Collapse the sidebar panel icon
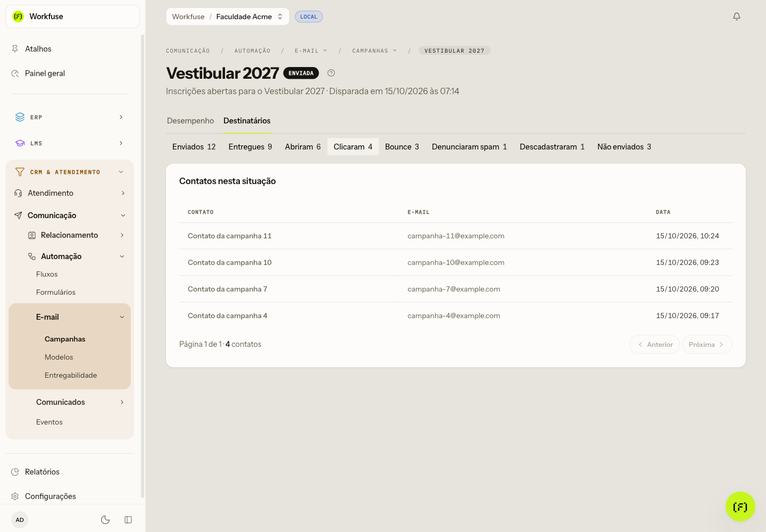This screenshot has width=766, height=532. point(128,520)
